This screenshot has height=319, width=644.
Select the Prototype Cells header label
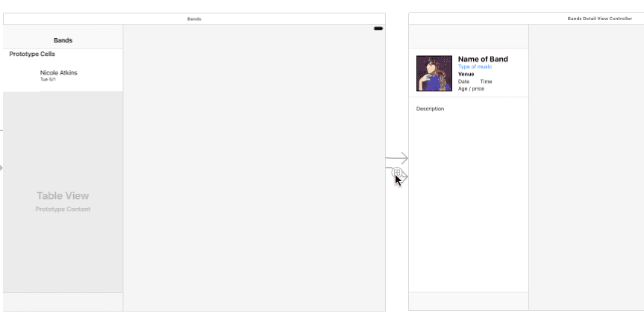32,54
